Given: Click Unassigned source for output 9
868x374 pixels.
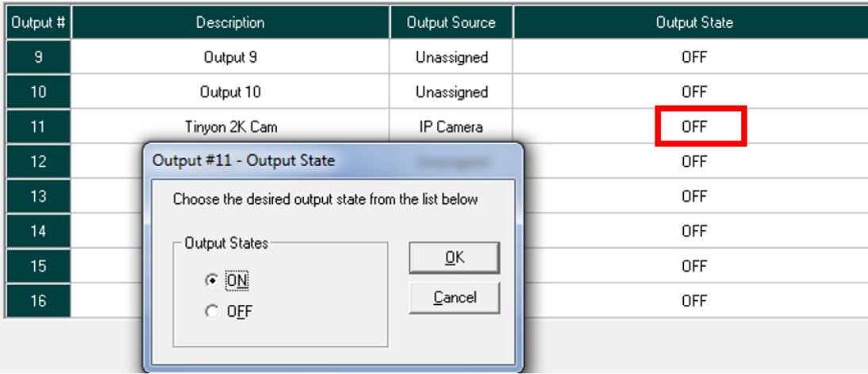Looking at the screenshot, I should 451,57.
